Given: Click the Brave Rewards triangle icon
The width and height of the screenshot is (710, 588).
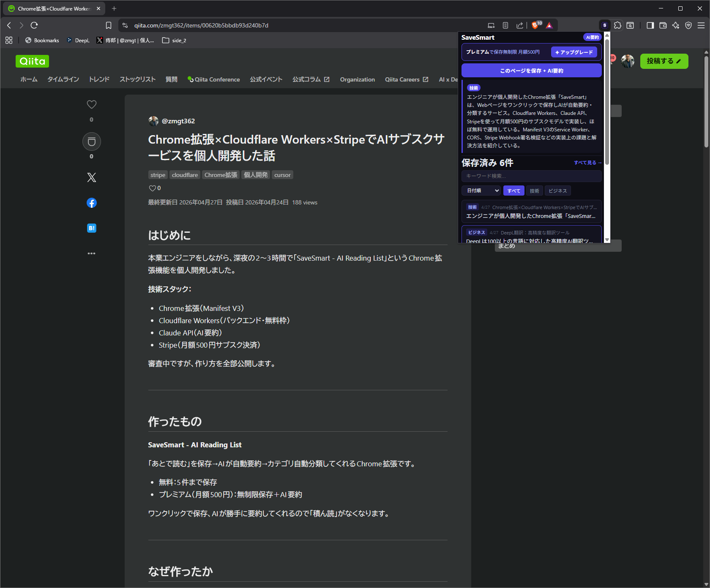Looking at the screenshot, I should coord(549,25).
